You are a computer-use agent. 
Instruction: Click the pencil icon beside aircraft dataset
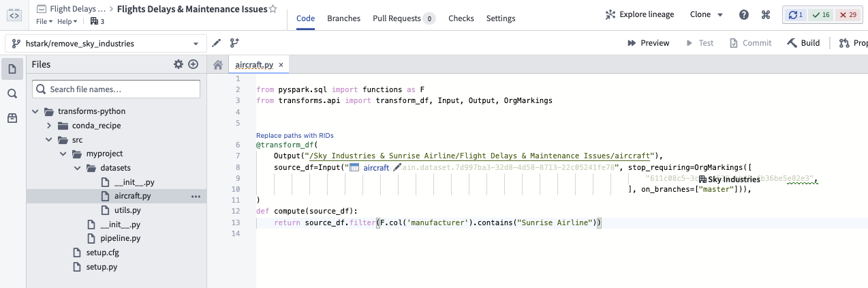point(397,168)
